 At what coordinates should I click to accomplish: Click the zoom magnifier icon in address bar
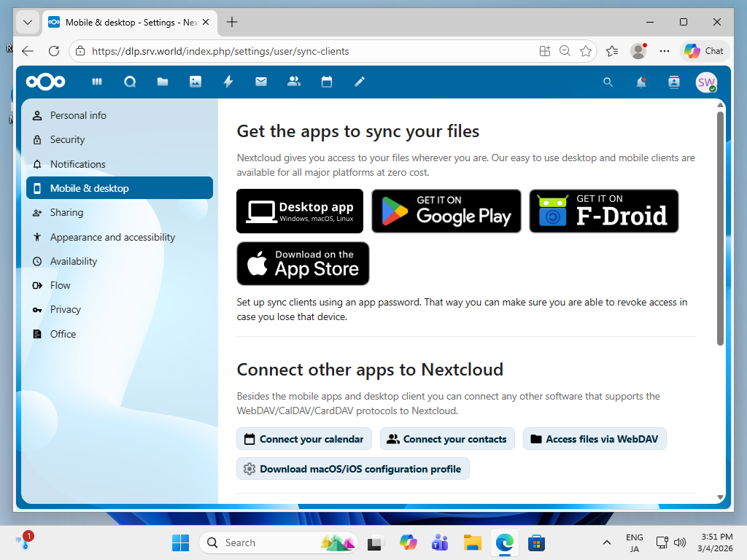[565, 51]
